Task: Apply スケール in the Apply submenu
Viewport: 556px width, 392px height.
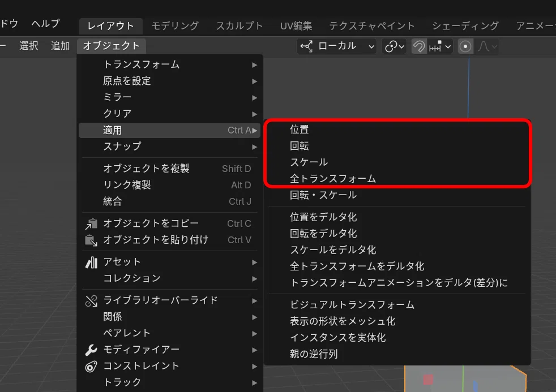Action: click(x=397, y=162)
